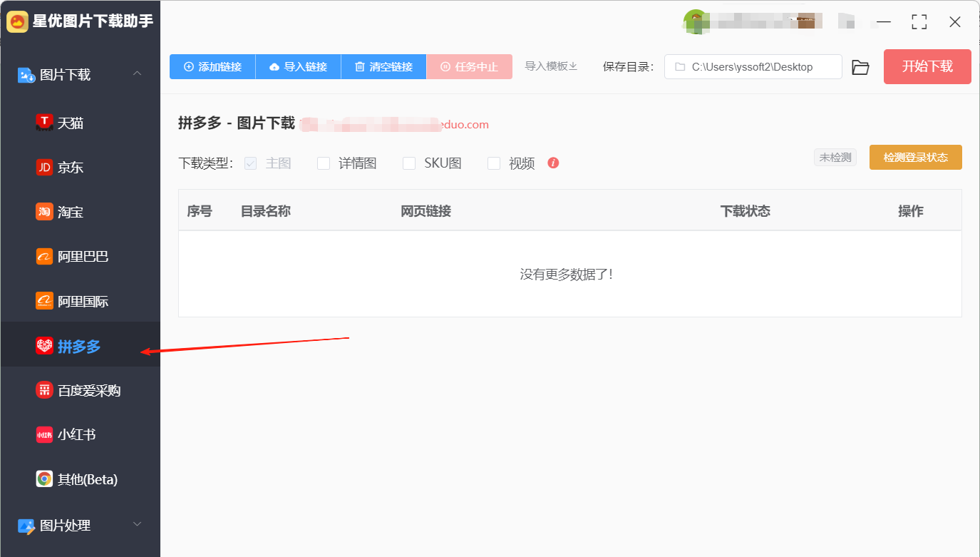This screenshot has height=557, width=980.
Task: Enable the 详情图 checkbox
Action: [324, 163]
